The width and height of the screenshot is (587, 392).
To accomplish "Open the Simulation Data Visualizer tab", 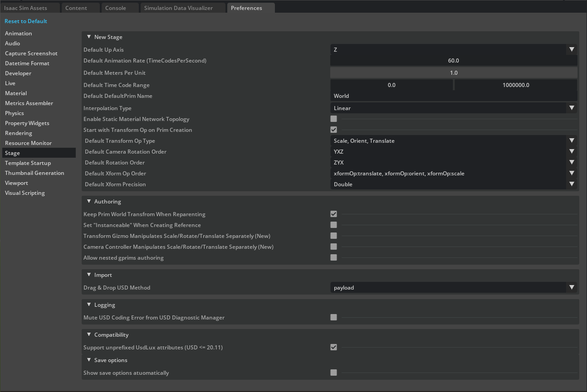I will pos(183,8).
